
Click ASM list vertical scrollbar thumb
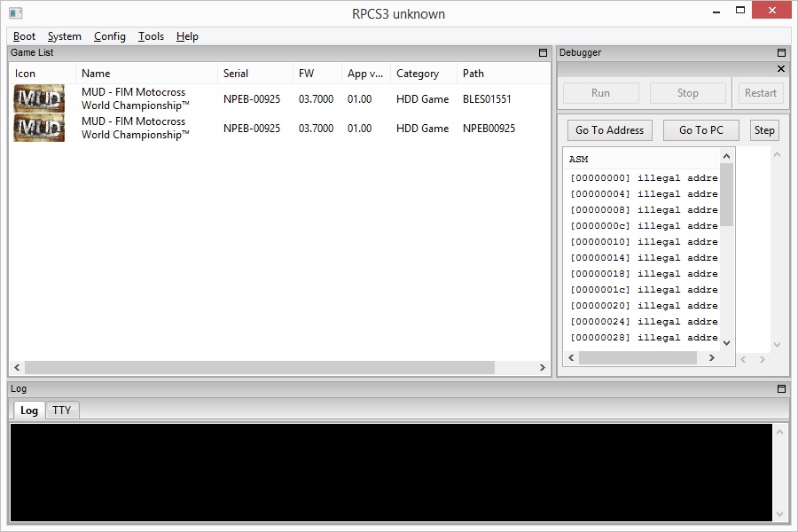click(x=727, y=194)
